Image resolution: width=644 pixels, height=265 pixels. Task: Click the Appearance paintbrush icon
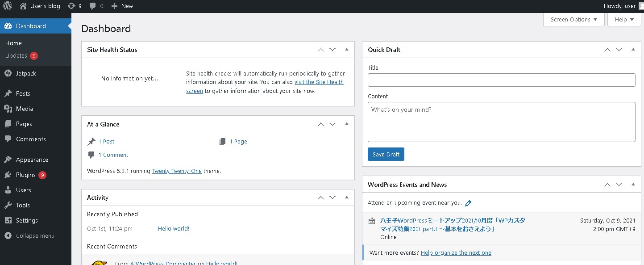tap(8, 159)
